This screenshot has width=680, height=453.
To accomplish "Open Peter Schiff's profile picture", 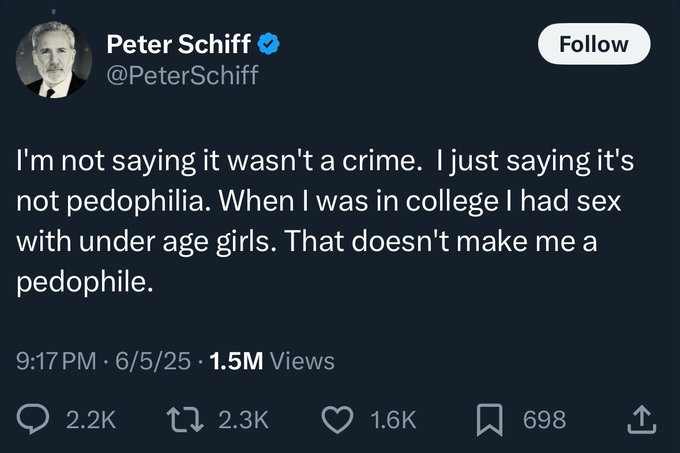I will coord(54,60).
